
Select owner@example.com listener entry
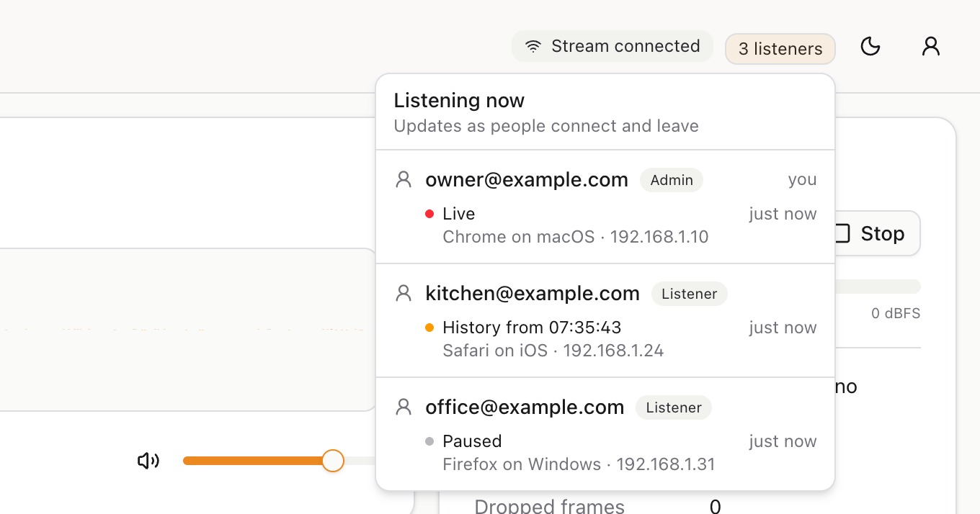click(605, 207)
